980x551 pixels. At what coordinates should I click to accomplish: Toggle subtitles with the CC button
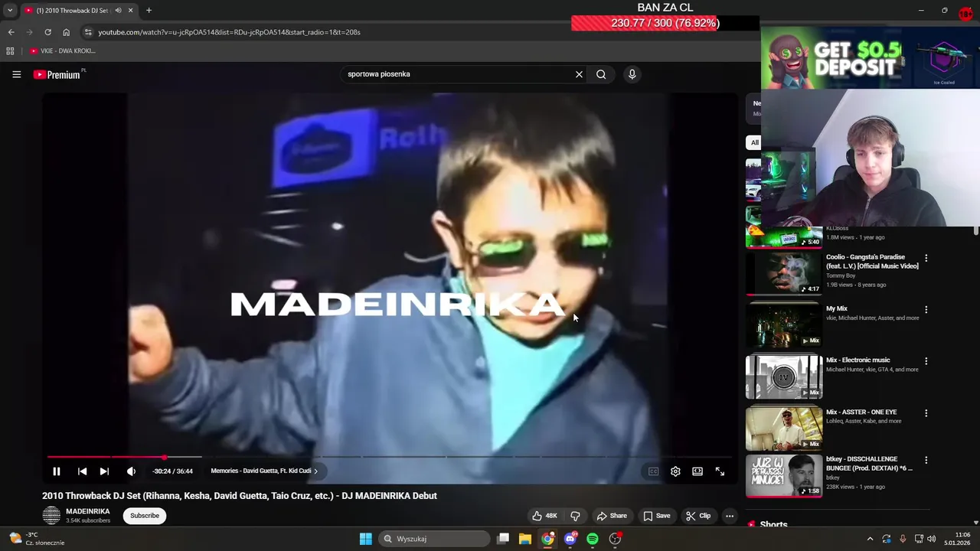[x=653, y=471]
